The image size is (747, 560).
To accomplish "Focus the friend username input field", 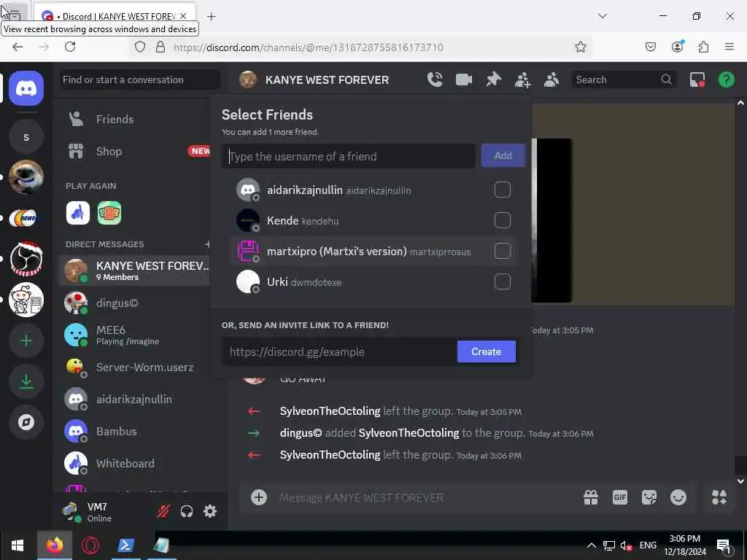I will point(348,156).
